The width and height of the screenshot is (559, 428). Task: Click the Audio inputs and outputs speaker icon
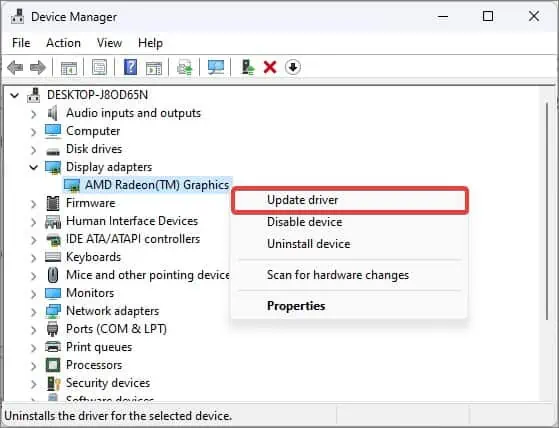pos(52,113)
